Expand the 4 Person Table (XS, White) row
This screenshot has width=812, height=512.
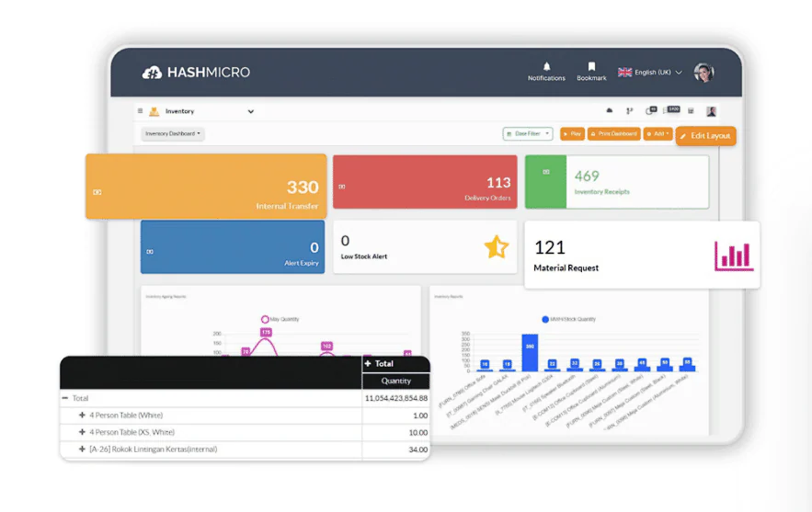point(82,432)
